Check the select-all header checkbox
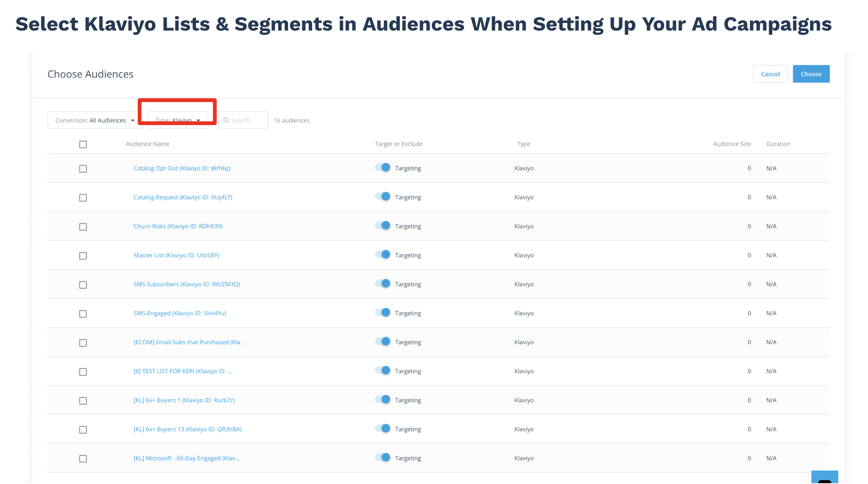Viewport: 868px width, 484px height. click(83, 144)
